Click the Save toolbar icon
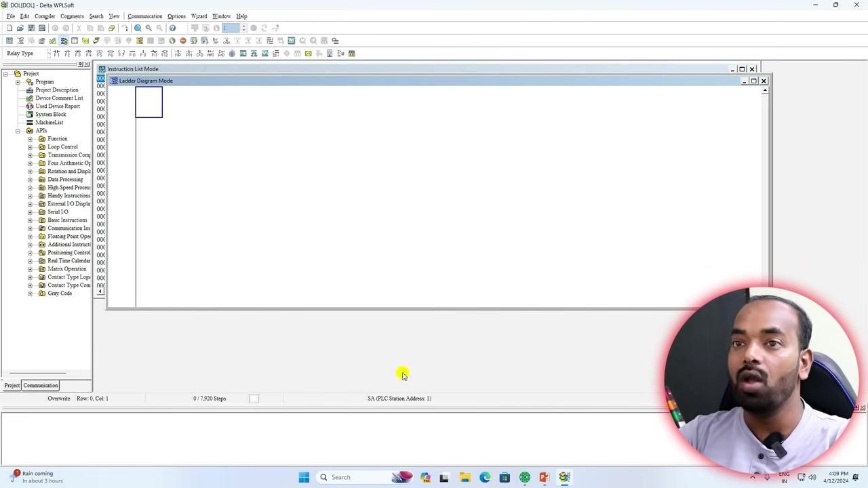This screenshot has height=488, width=868. click(x=31, y=28)
